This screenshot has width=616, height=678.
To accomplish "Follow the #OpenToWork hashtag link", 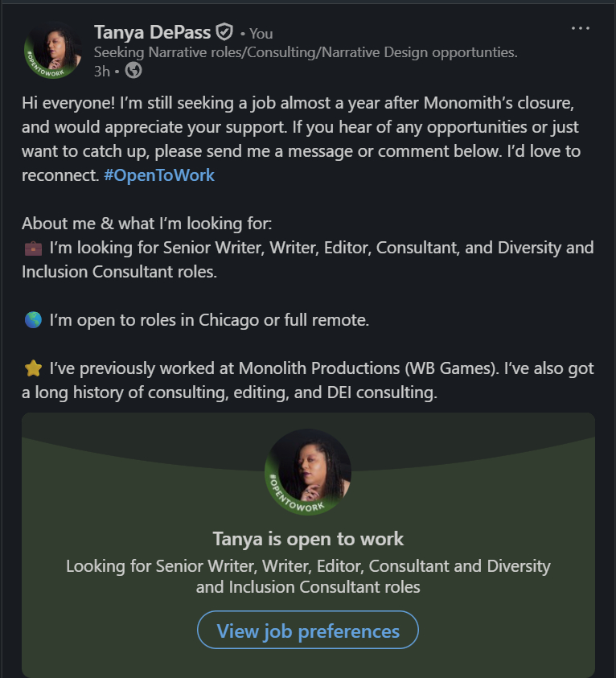I will click(x=159, y=175).
